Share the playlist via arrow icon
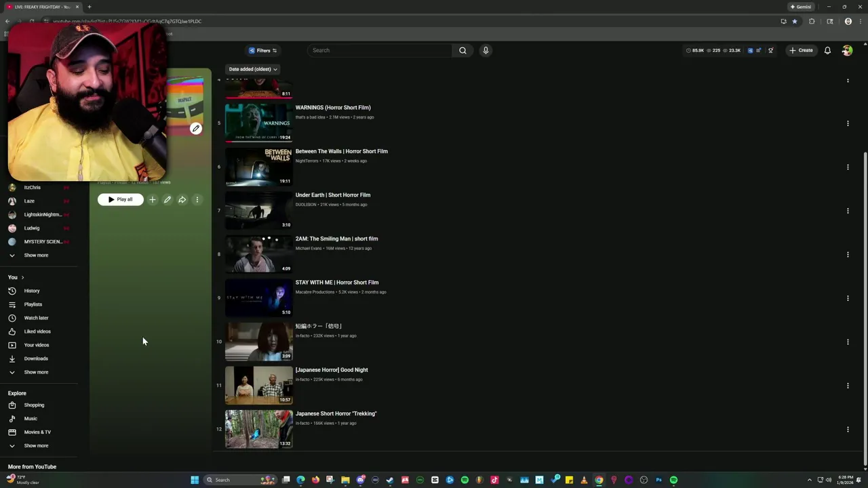 coord(182,200)
